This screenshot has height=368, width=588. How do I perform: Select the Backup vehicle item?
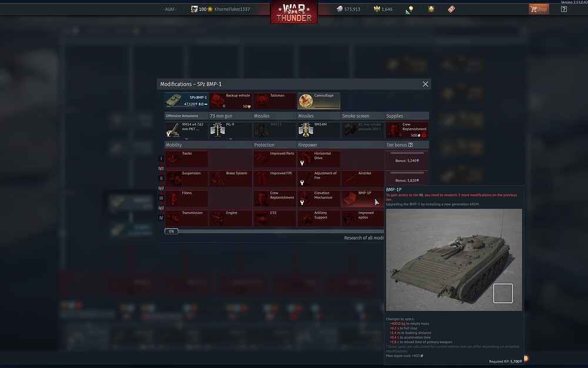point(230,101)
